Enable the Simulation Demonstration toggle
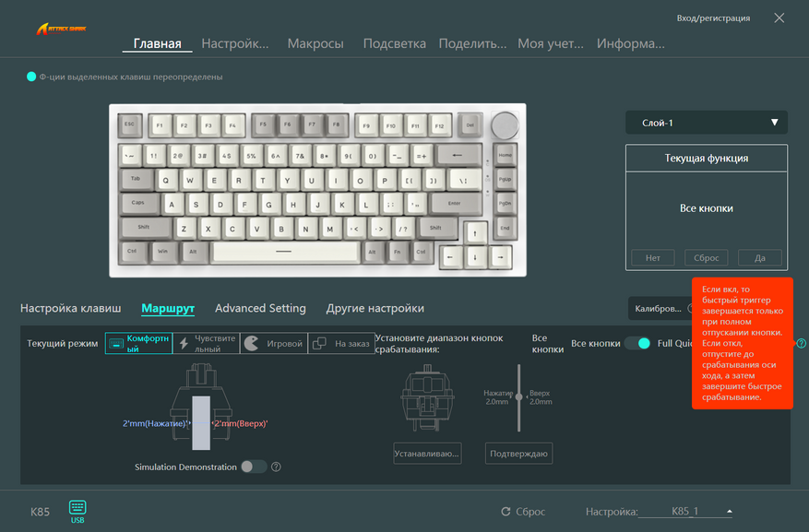Screen dimensions: 809x532 pyautogui.click(x=254, y=467)
